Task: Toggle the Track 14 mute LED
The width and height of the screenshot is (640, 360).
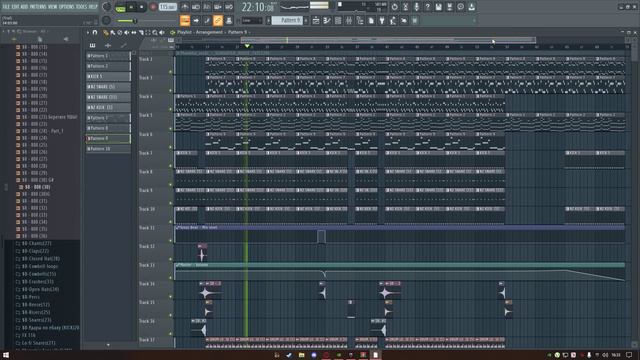Action: coord(171,297)
